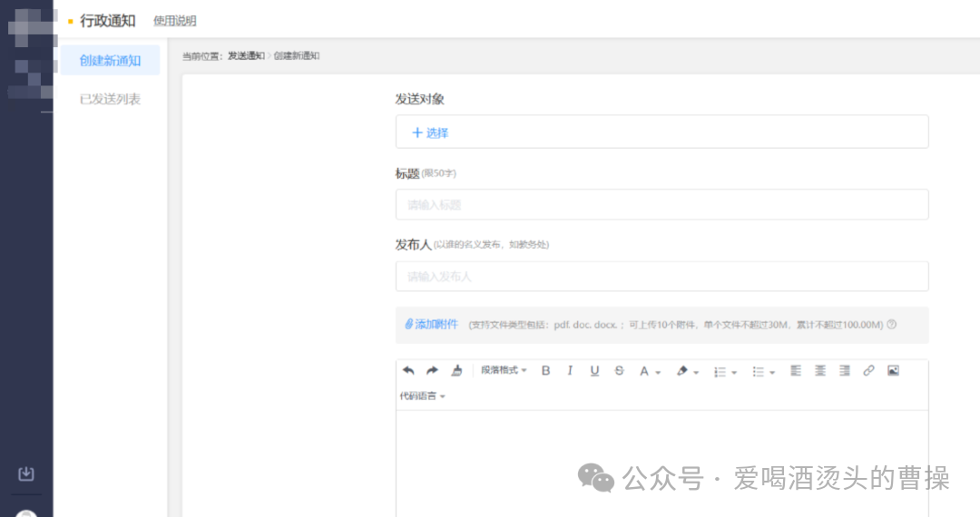Apply strikethrough formatting
This screenshot has width=980, height=517.
(x=620, y=371)
